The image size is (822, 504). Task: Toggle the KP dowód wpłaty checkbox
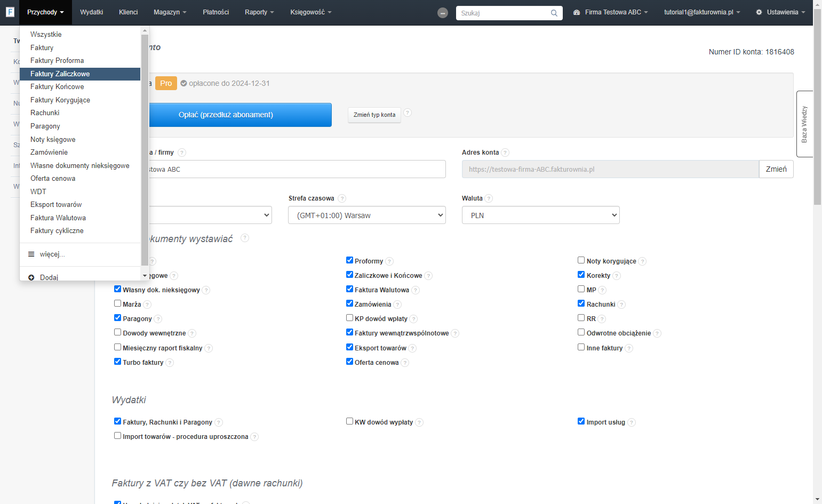pyautogui.click(x=349, y=318)
